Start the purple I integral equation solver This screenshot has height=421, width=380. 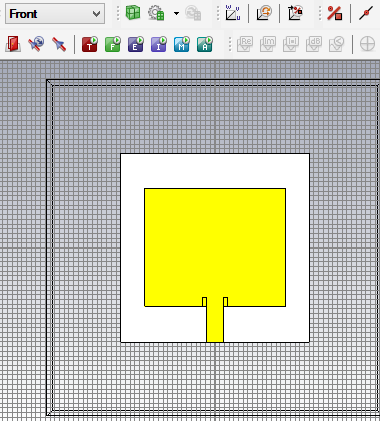tap(159, 44)
